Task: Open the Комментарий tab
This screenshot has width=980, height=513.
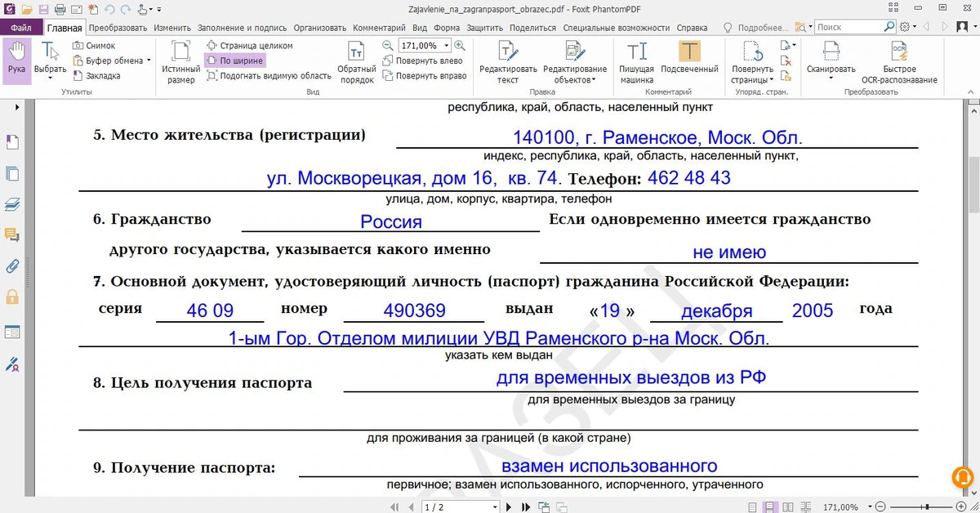Action: tap(381, 28)
